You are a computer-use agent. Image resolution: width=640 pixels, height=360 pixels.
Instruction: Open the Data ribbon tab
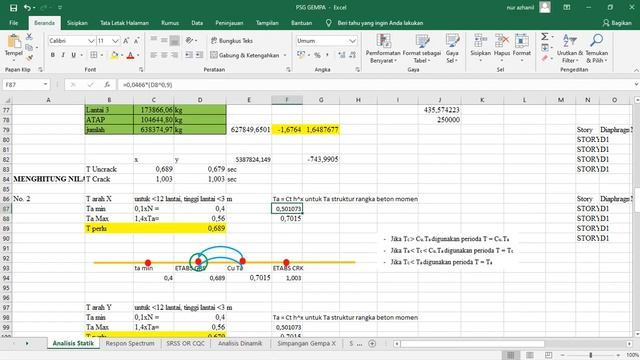tap(197, 23)
